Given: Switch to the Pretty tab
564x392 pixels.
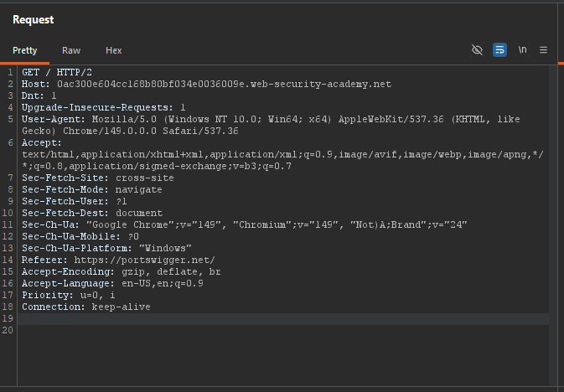Looking at the screenshot, I should 25,50.
